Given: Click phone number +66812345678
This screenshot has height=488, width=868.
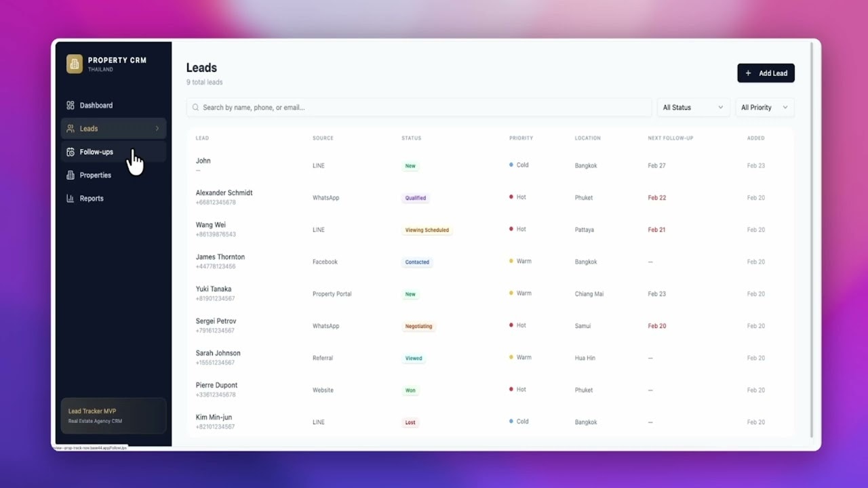Looking at the screenshot, I should coord(216,203).
